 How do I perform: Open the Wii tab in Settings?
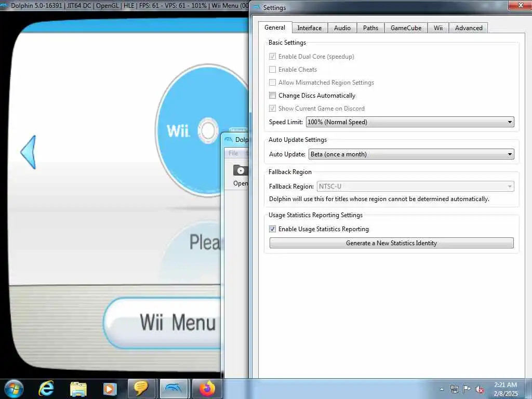point(438,28)
